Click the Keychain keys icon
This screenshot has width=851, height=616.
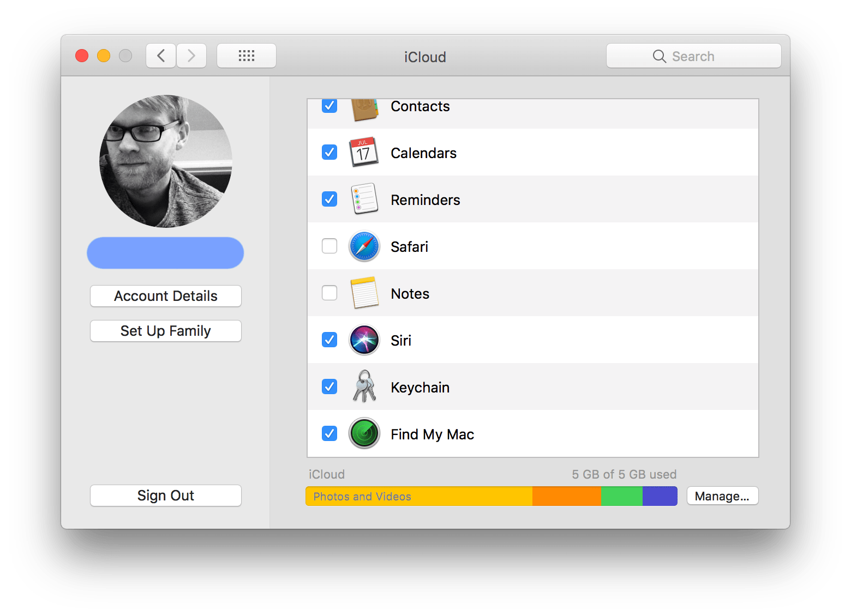click(x=364, y=386)
